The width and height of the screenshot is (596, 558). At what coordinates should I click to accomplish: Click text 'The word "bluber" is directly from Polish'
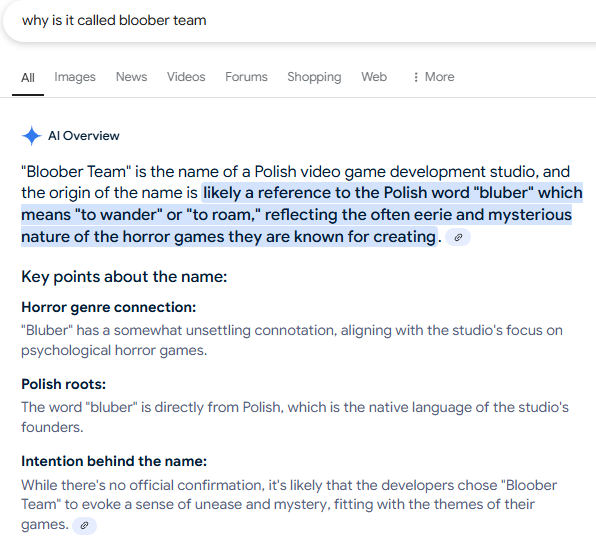(x=152, y=407)
